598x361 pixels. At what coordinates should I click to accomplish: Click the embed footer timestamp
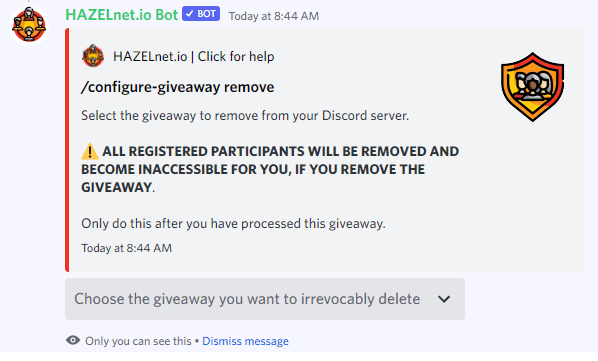[x=126, y=248]
